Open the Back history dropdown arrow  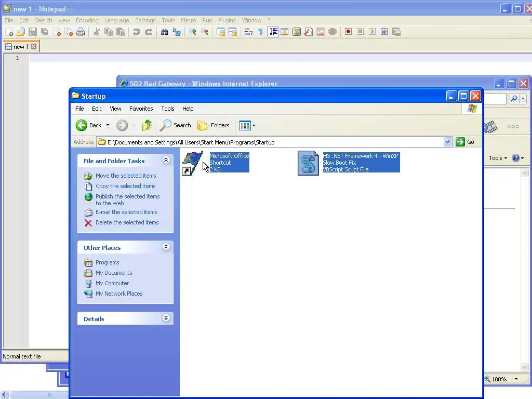tap(108, 125)
